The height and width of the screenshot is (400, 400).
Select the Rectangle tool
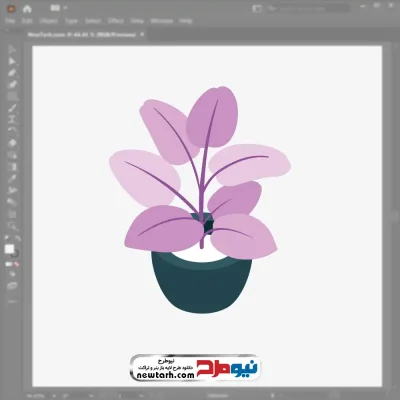click(x=12, y=96)
